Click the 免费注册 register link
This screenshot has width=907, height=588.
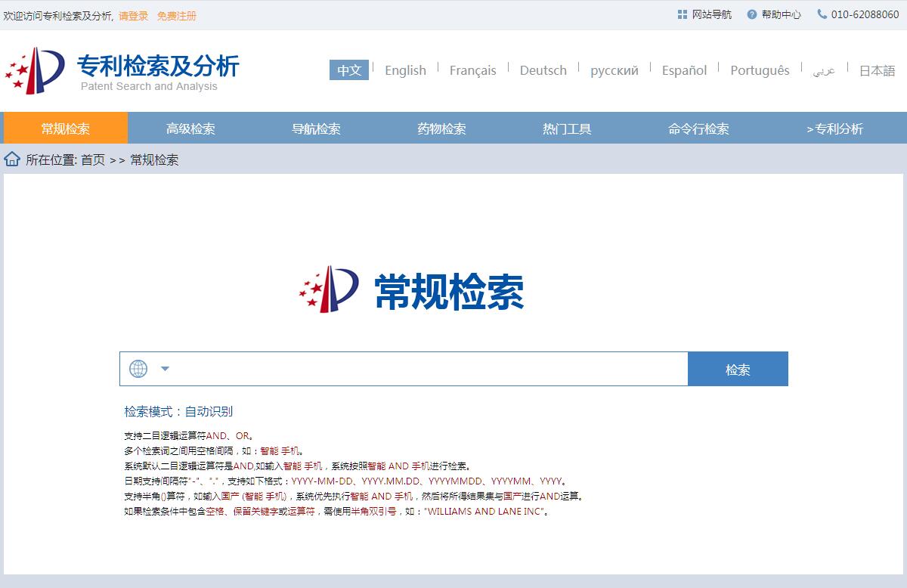click(x=176, y=16)
